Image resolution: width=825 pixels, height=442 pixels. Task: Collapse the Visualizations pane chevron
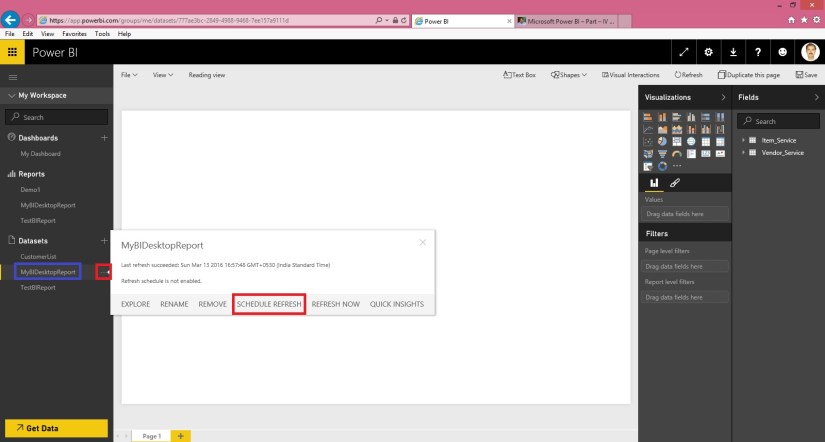[723, 97]
